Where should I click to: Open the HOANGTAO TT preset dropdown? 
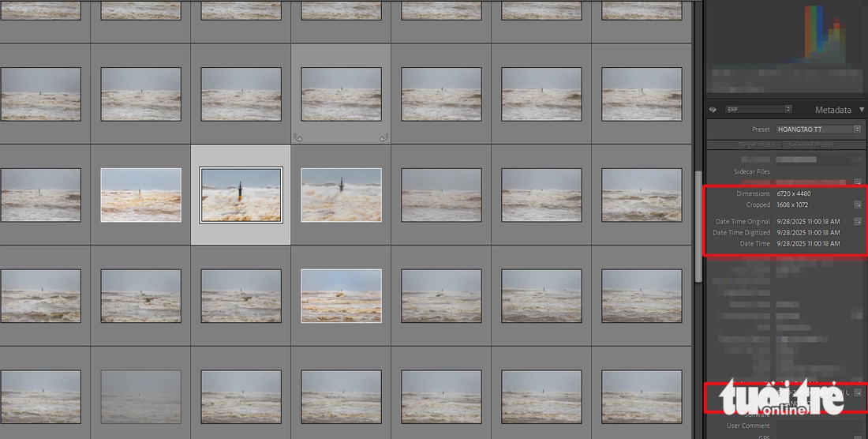[817, 129]
